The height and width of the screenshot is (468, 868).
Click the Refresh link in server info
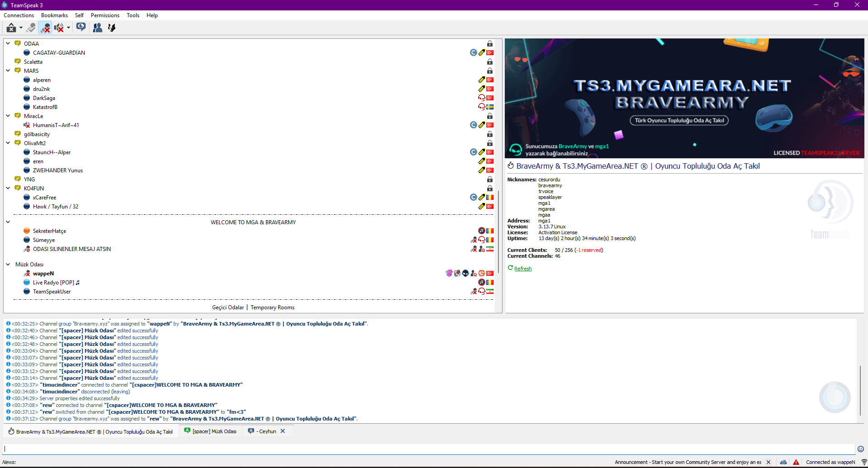point(523,269)
